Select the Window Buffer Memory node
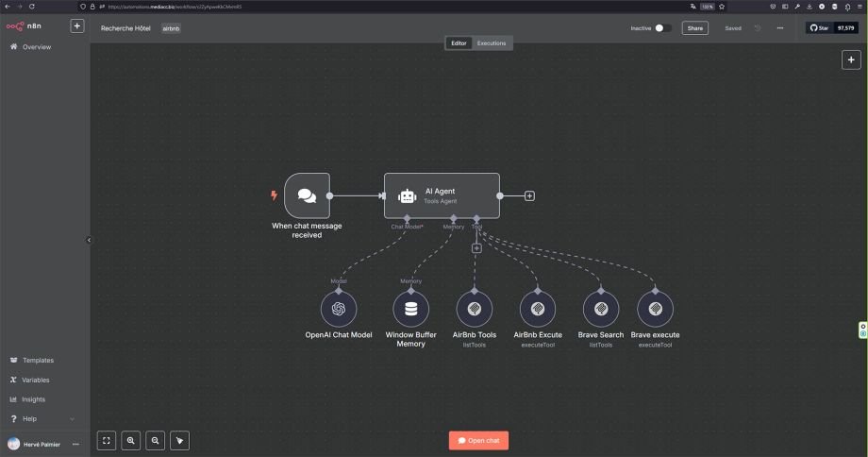This screenshot has height=457, width=868. pos(410,309)
